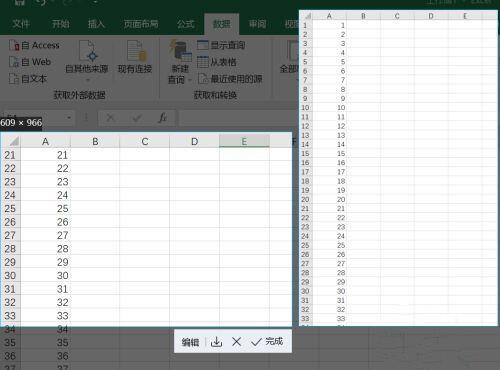Click value 7 in preview panel

click(343, 80)
